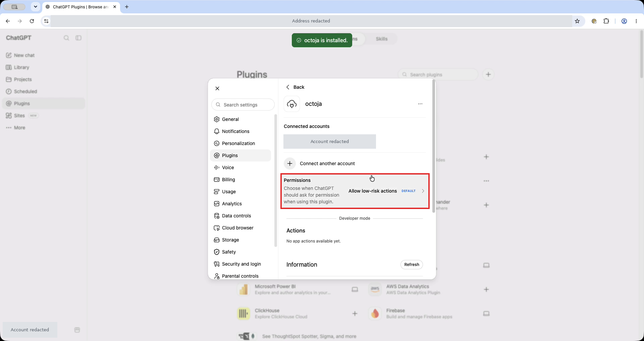Open Safety settings section
This screenshot has height=341, width=644.
[240, 252]
